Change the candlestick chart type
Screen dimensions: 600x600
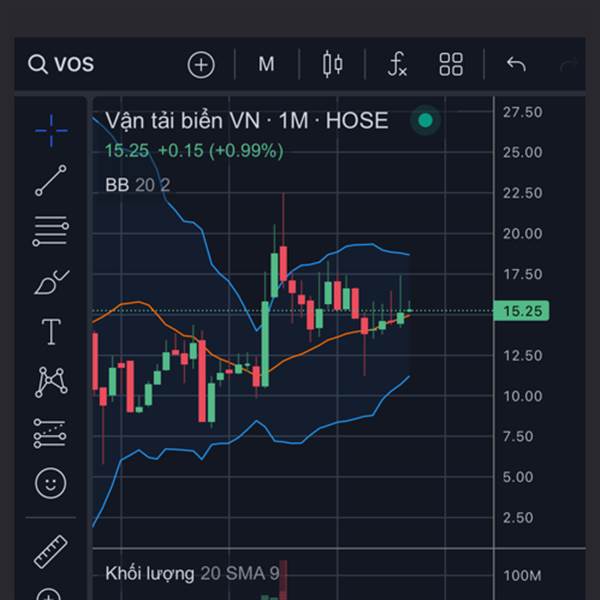click(333, 64)
